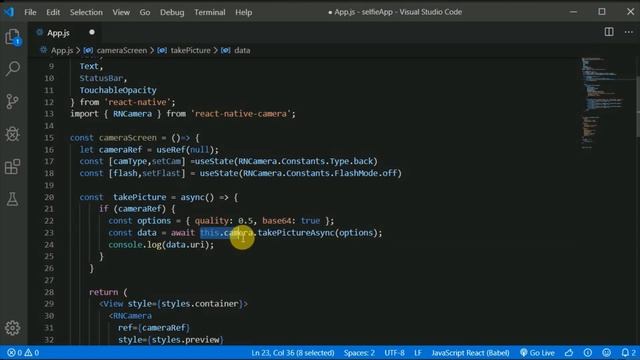The width and height of the screenshot is (640, 360).
Task: Click cameraScreen in the breadcrumb
Action: click(122, 51)
